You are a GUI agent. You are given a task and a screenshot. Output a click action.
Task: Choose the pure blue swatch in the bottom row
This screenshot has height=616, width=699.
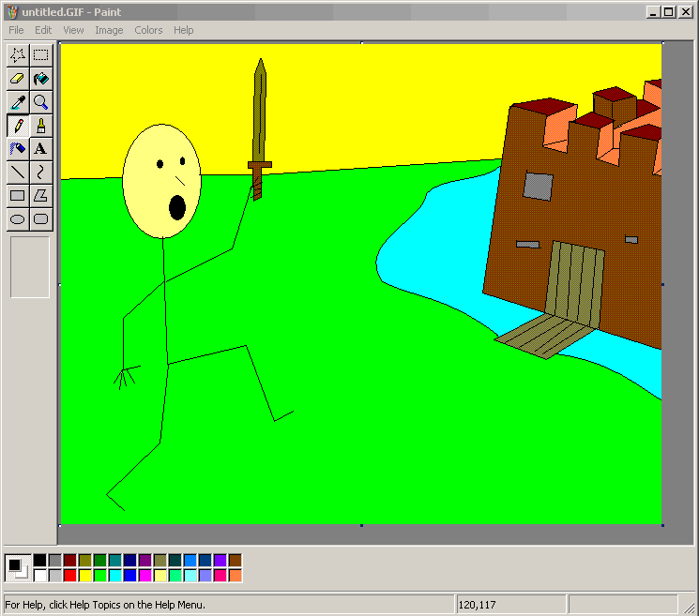pos(130,576)
